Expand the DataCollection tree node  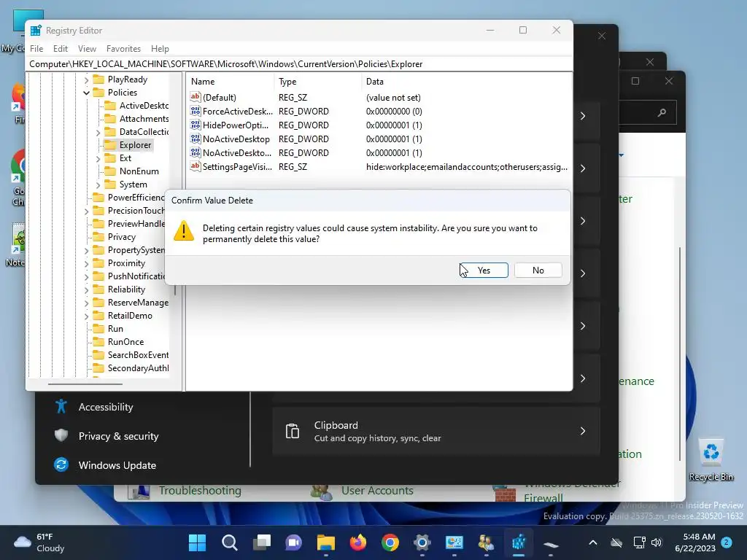click(x=98, y=133)
